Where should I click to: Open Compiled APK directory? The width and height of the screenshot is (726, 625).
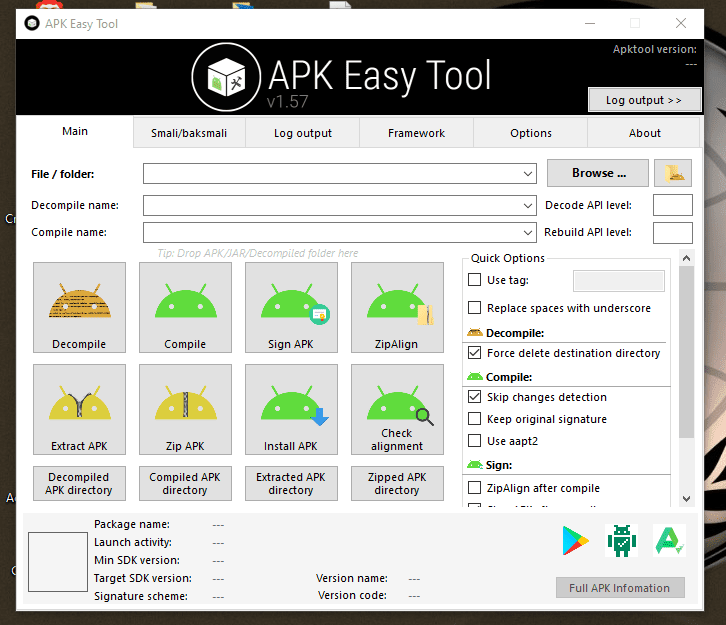[185, 483]
